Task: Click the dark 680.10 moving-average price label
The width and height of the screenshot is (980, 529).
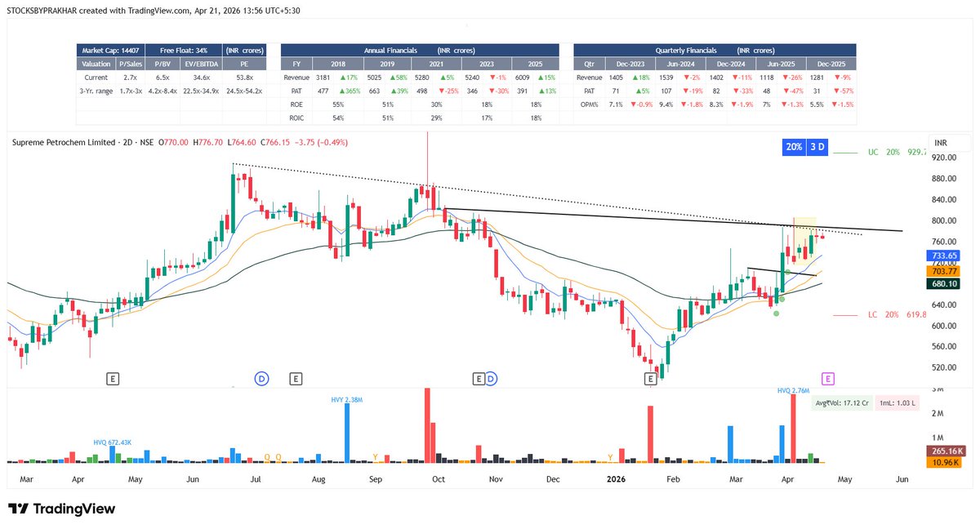Action: coord(945,284)
